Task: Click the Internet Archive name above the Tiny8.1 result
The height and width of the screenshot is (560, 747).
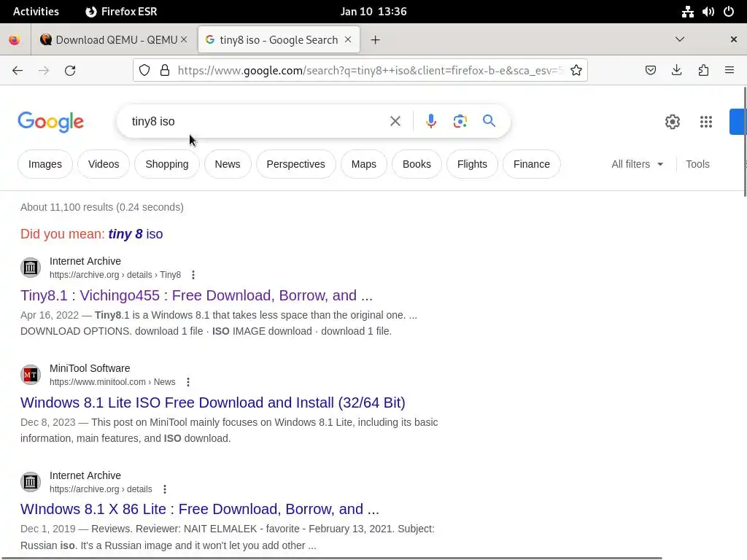Action: point(85,261)
